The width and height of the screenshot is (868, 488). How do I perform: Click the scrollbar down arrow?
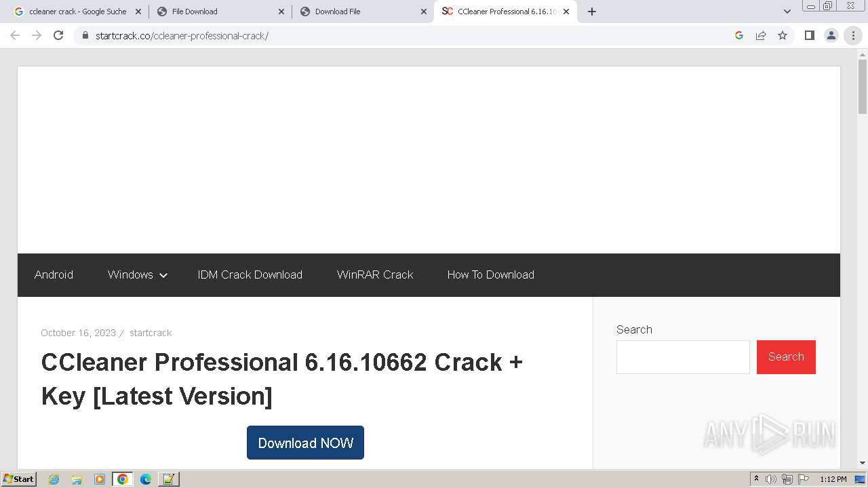coord(863,463)
